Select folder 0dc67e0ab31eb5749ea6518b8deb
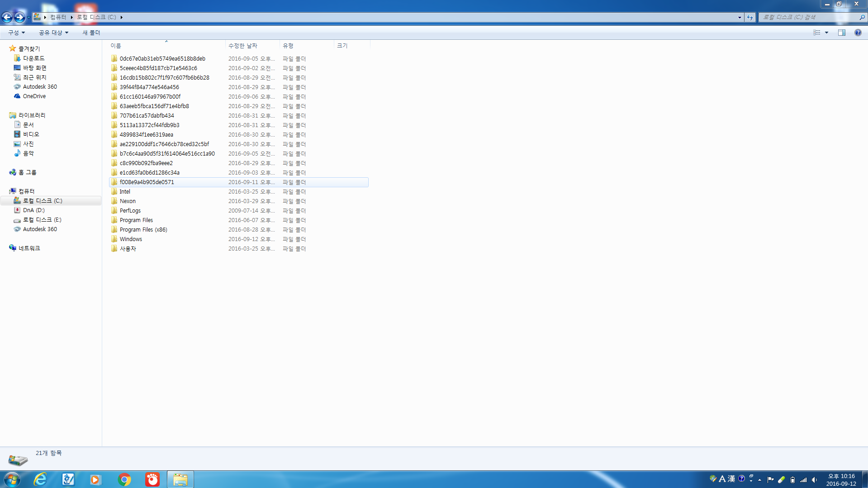The height and width of the screenshot is (488, 868). point(239,59)
